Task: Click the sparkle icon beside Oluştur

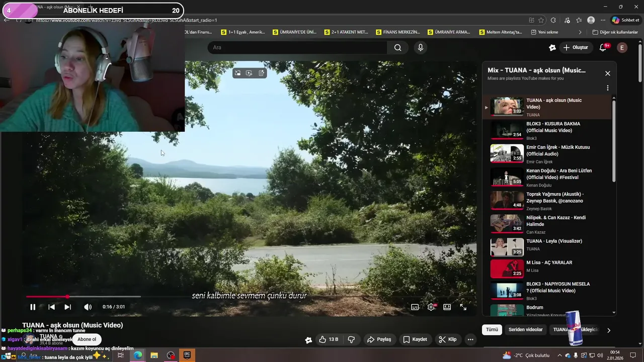Action: click(552, 47)
